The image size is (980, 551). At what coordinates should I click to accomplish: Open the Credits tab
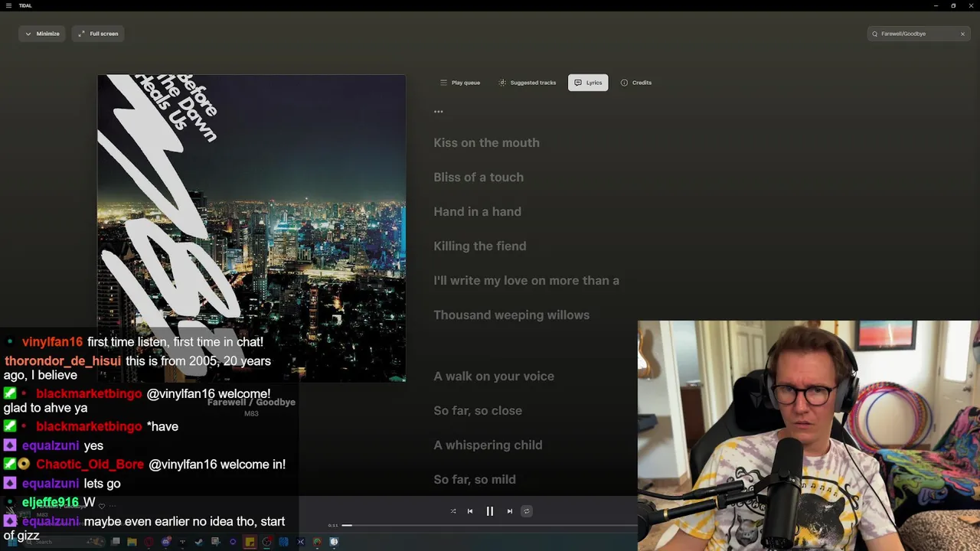coord(636,83)
